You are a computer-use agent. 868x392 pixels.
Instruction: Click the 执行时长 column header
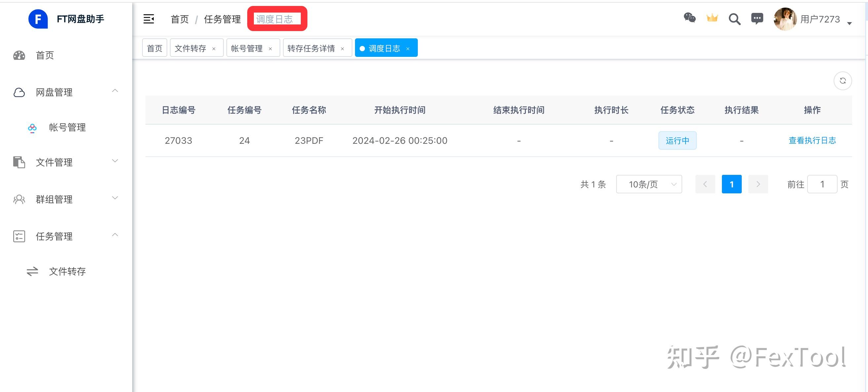point(611,110)
